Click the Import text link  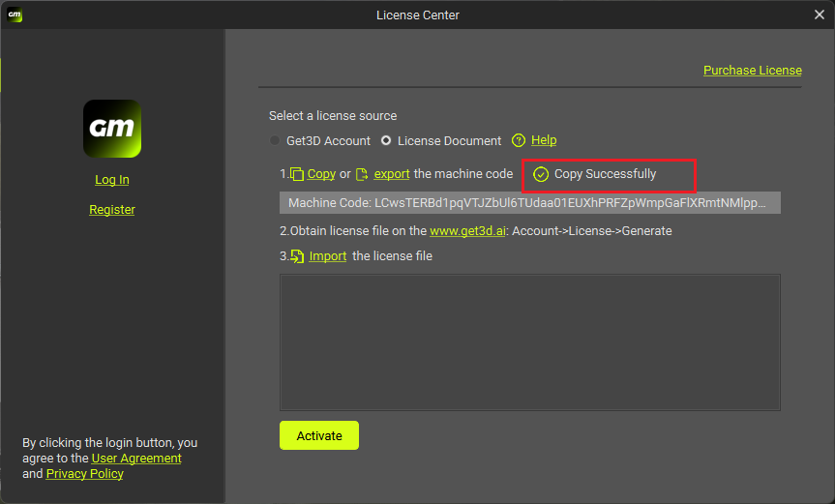point(327,256)
